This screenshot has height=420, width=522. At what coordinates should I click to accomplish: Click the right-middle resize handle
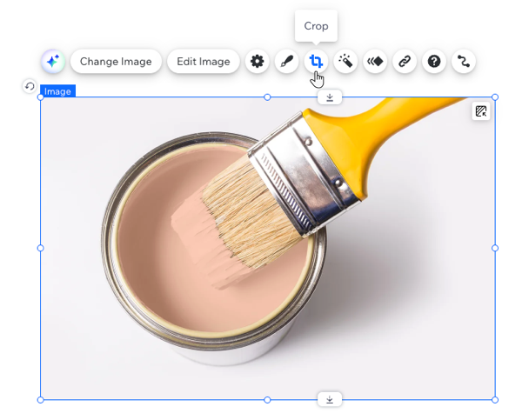(x=495, y=248)
